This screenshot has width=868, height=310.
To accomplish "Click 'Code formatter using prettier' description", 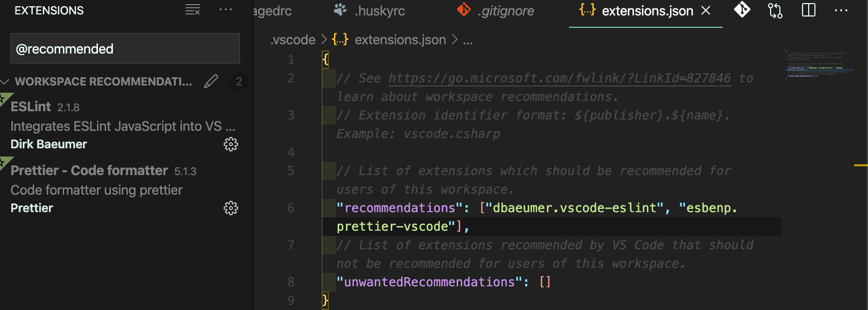I will tap(96, 190).
